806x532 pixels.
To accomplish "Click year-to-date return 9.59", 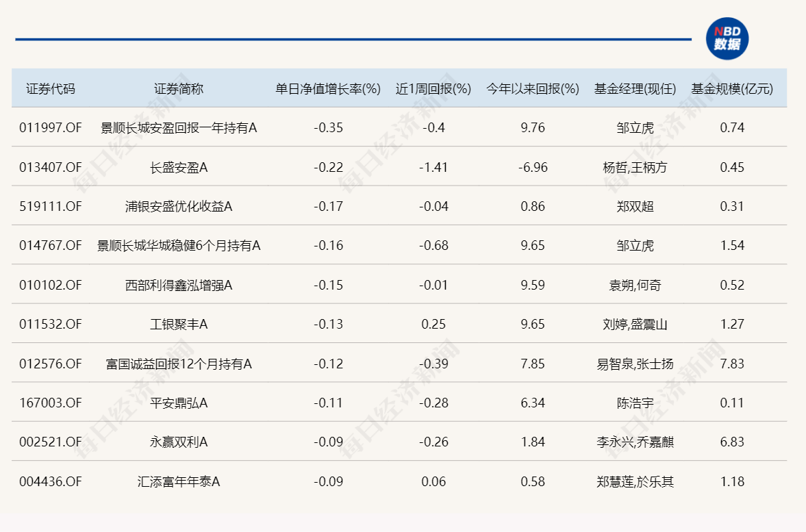I will pos(533,285).
